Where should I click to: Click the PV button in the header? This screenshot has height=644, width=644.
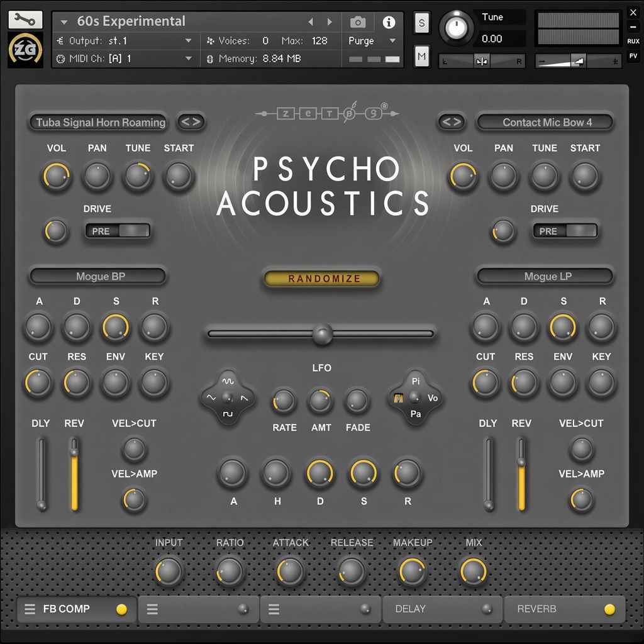(x=633, y=56)
